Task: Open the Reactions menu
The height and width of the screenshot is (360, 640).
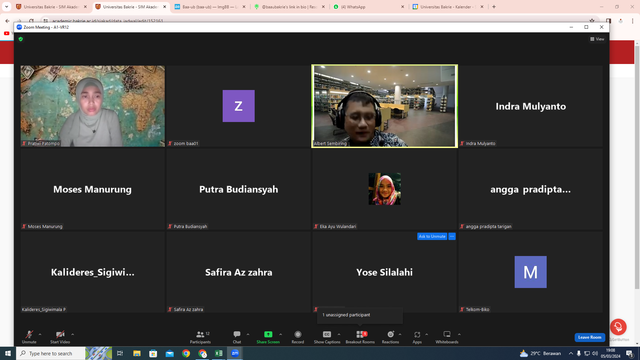Action: click(390, 337)
